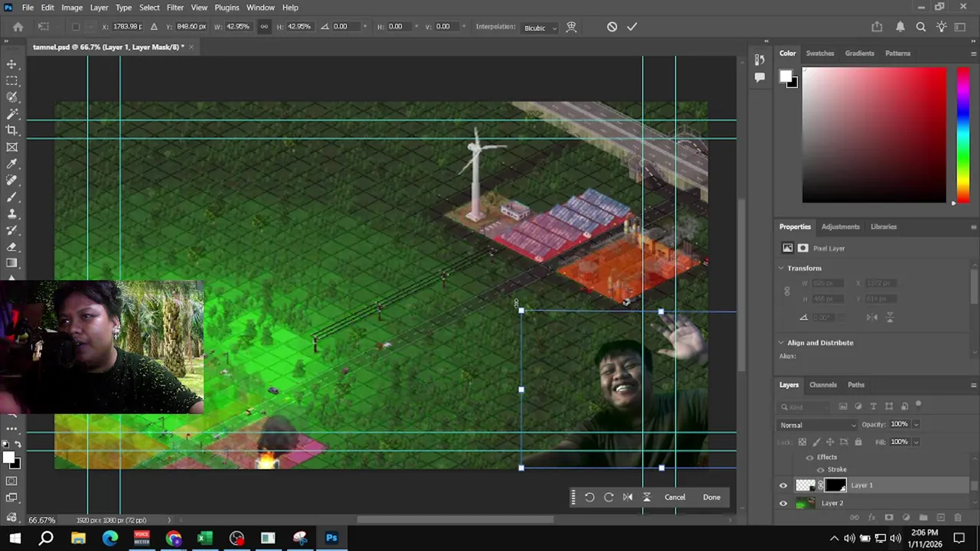Switch to warp mode icon
Screen dimensions: 980x551
[x=571, y=27]
